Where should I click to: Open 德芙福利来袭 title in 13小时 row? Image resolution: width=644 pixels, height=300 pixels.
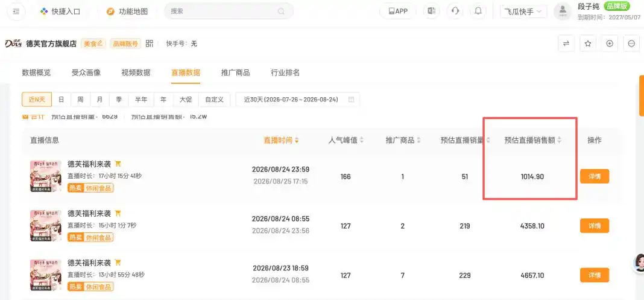(x=89, y=263)
